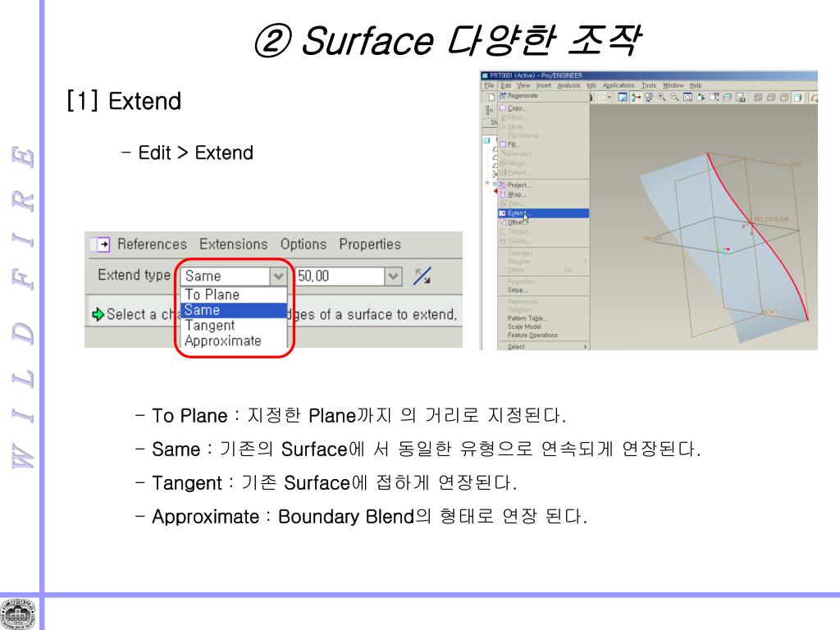840x630 pixels.
Task: Click the extend-along-surface icon left of References
Action: [x=101, y=244]
